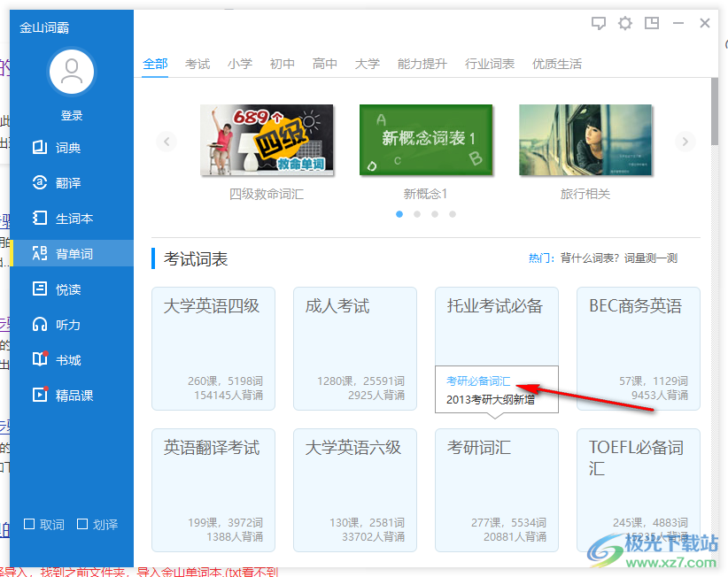This screenshot has height=577, width=728.
Task: Go to first carousel page dot
Action: click(x=399, y=214)
